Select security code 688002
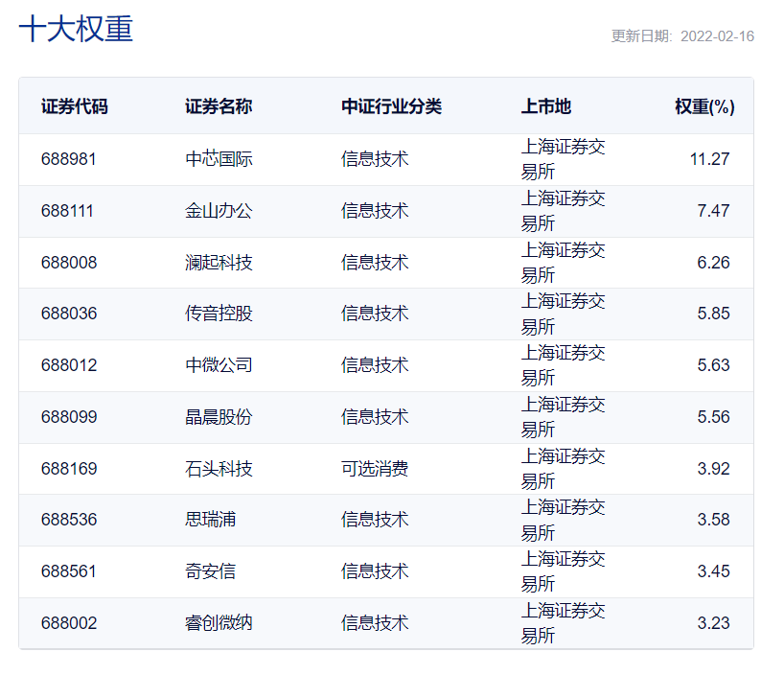Screen dimensions: 784x675 tap(69, 623)
